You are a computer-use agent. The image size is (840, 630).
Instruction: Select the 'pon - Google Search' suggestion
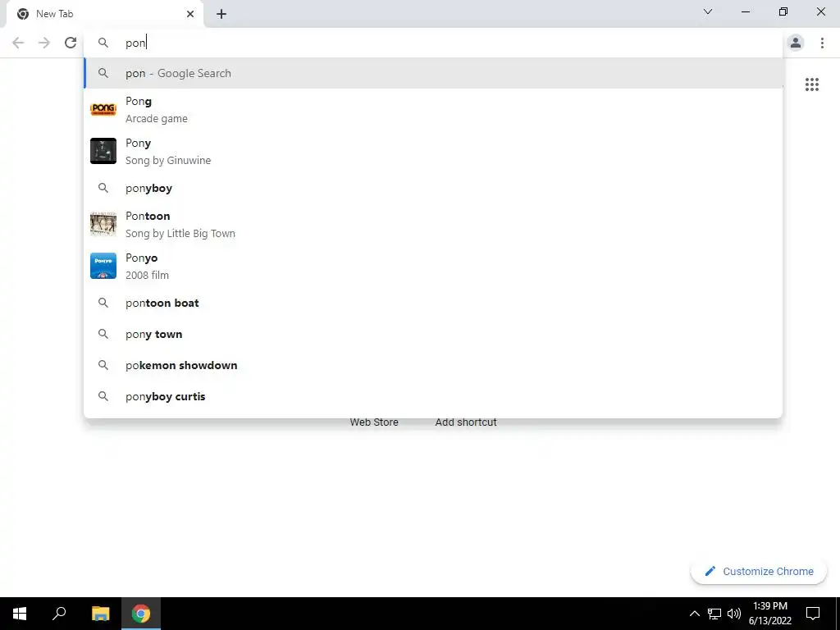tap(433, 73)
